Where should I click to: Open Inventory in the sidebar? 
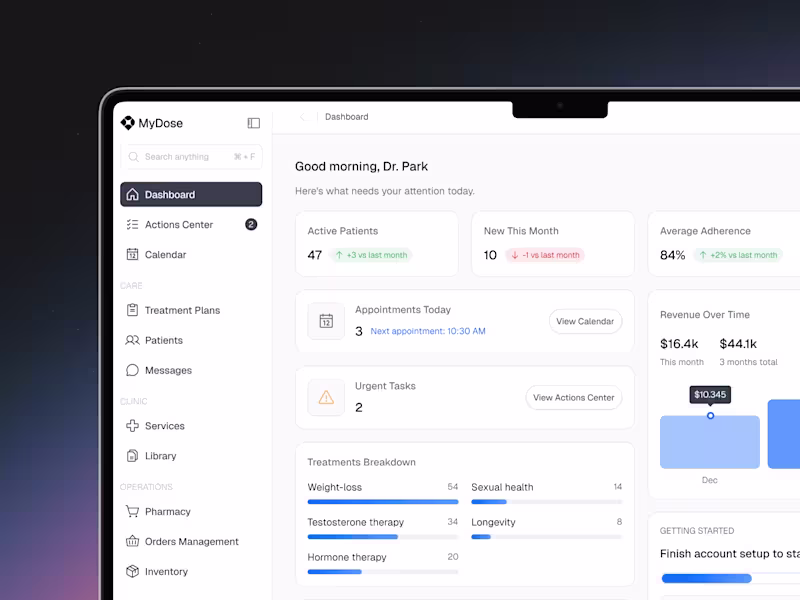(191, 571)
